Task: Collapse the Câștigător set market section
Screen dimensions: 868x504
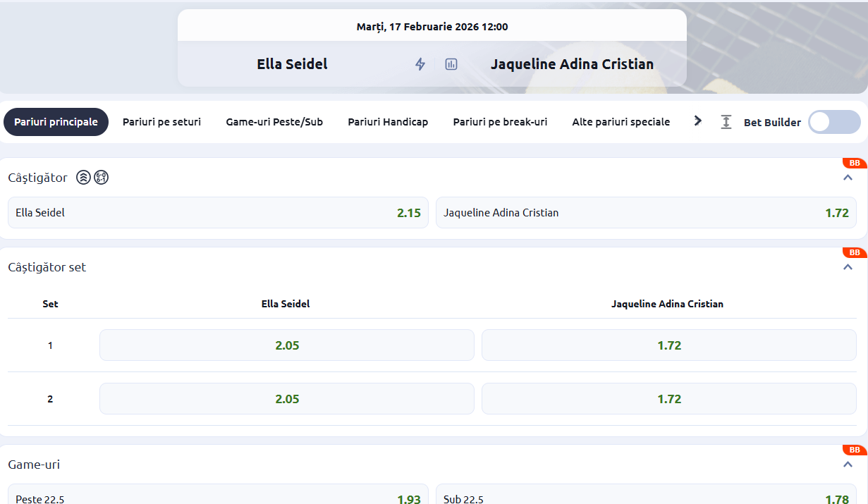Action: [848, 267]
